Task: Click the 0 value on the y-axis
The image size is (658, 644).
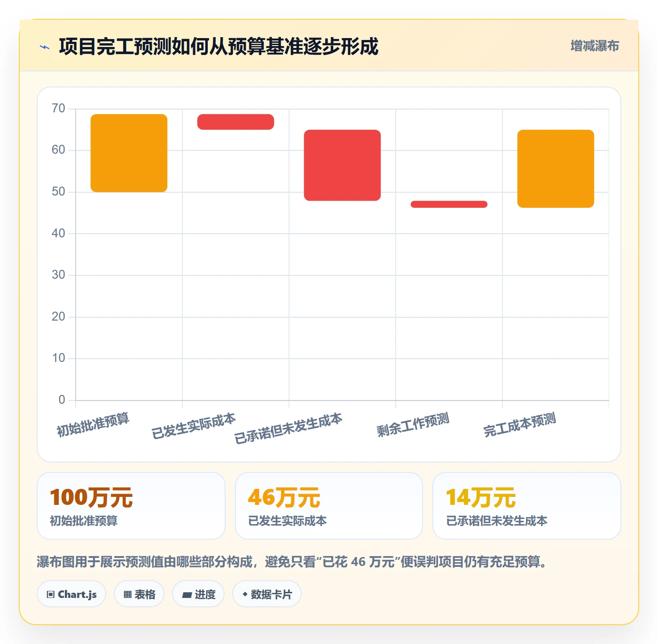Action: pos(62,400)
